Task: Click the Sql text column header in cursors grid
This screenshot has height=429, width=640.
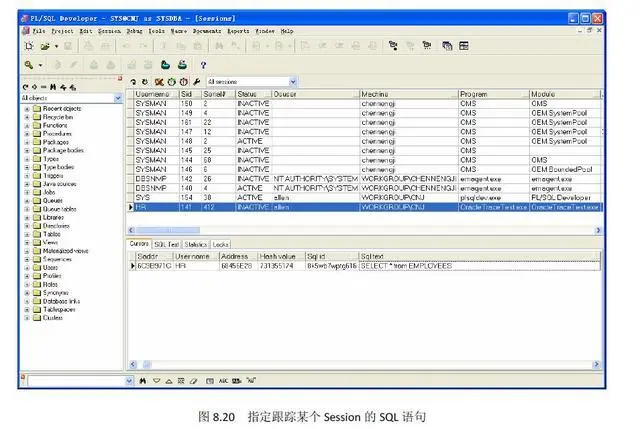Action: pyautogui.click(x=480, y=256)
